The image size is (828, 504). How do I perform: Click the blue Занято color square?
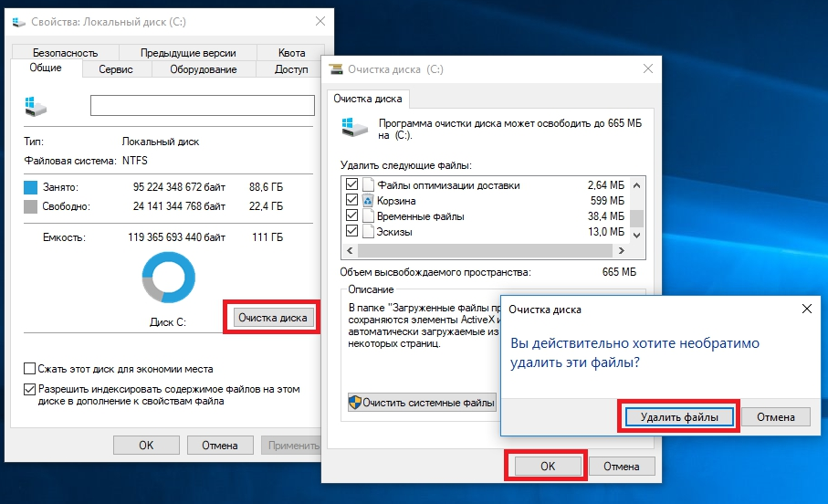click(31, 186)
